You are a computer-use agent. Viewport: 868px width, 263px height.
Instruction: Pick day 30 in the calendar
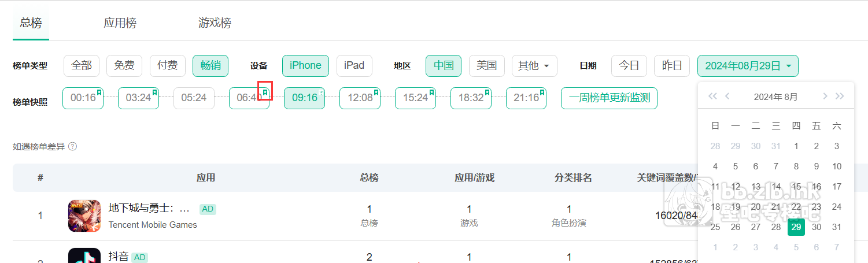[x=817, y=227]
